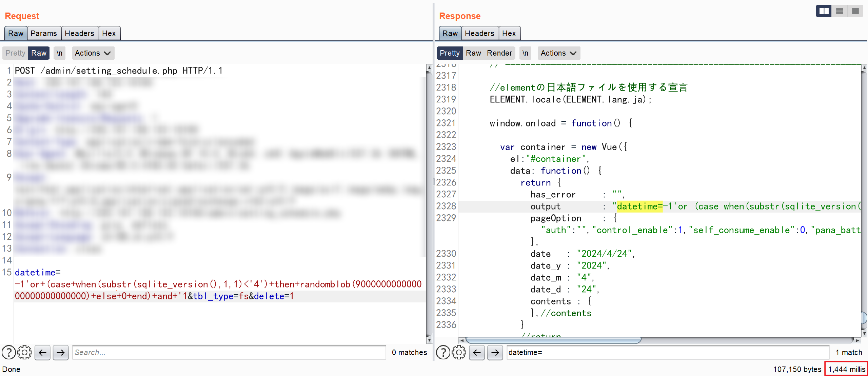This screenshot has width=868, height=376.
Task: Click the Request vertical scrollbar up arrow
Action: coord(429,67)
